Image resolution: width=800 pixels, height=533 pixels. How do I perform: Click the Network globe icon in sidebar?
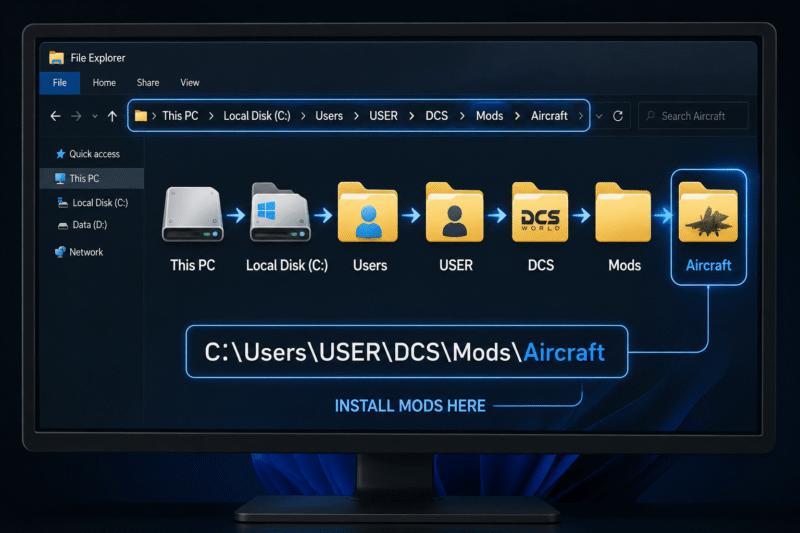pos(60,252)
